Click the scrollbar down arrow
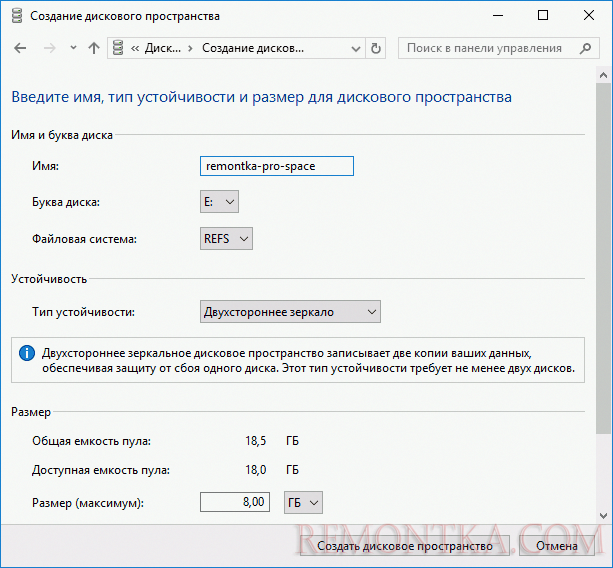The height and width of the screenshot is (568, 613). [x=603, y=516]
